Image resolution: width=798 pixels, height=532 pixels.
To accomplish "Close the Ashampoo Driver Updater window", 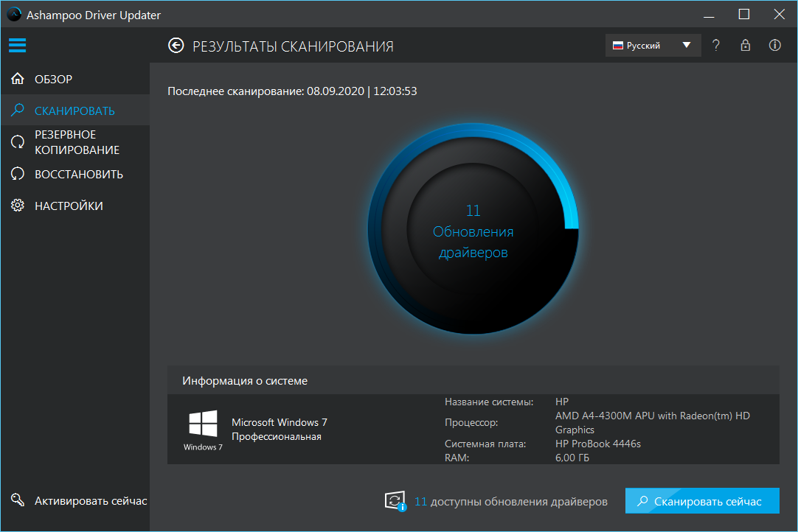I will click(779, 14).
